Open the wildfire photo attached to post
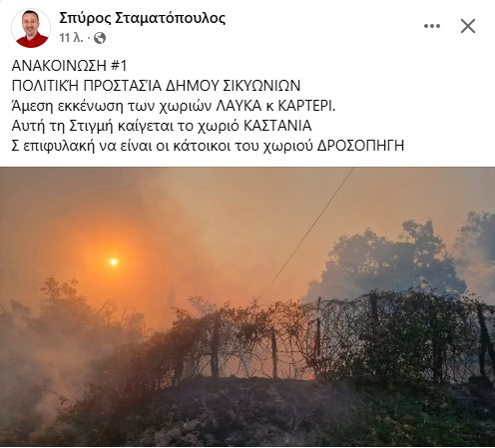 pos(247,306)
